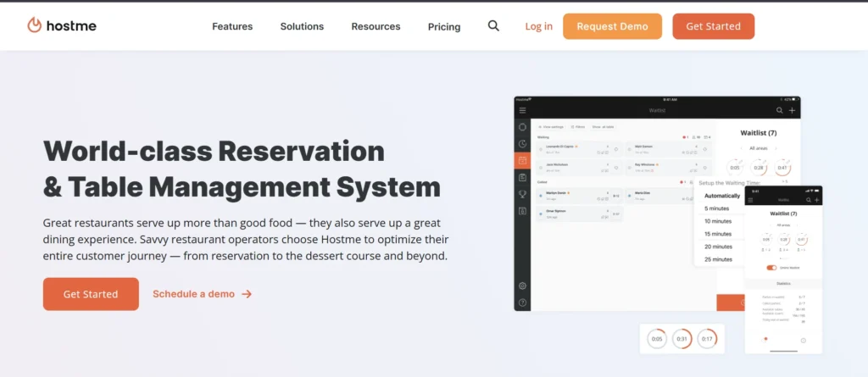The width and height of the screenshot is (868, 377).
Task: Select the highlighted orange calendar sidebar icon
Action: [522, 161]
